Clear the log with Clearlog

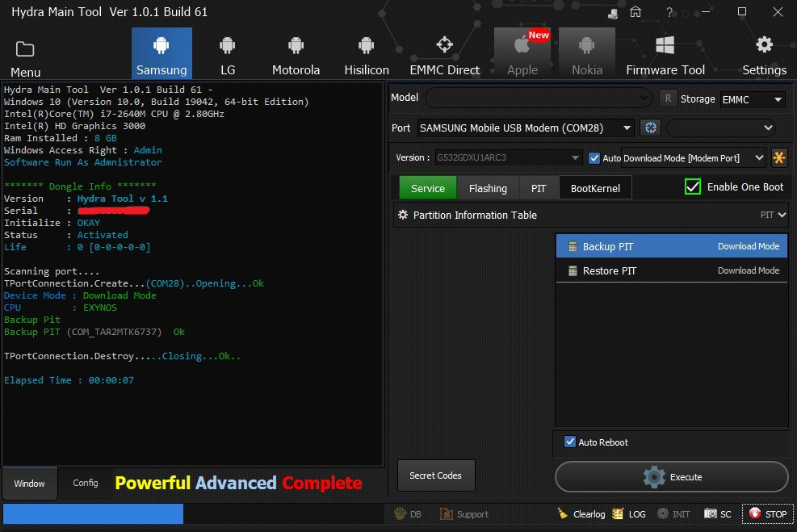[x=581, y=514]
